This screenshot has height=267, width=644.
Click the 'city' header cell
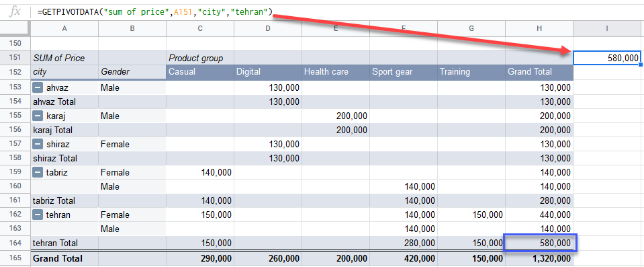(x=64, y=72)
